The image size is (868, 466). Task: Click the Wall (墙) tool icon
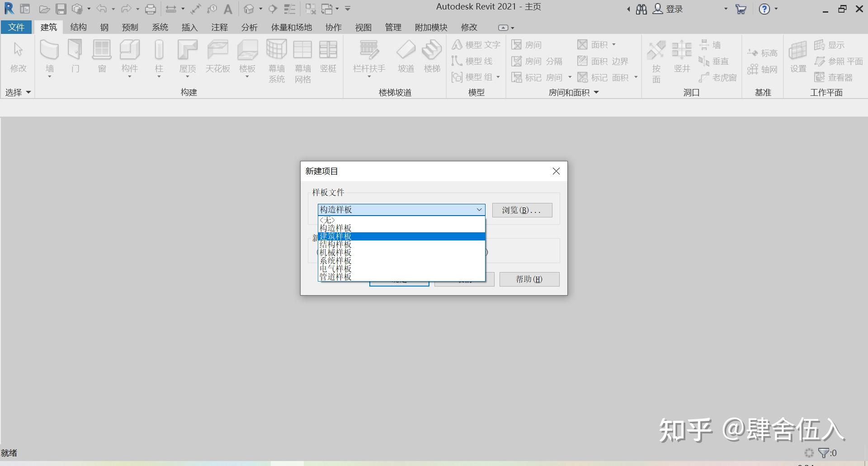coord(49,50)
